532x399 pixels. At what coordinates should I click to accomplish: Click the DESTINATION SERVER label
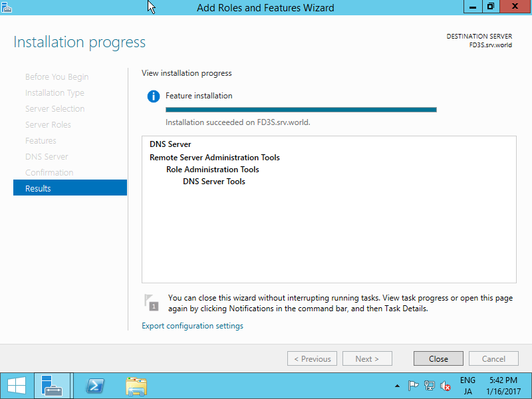click(479, 36)
